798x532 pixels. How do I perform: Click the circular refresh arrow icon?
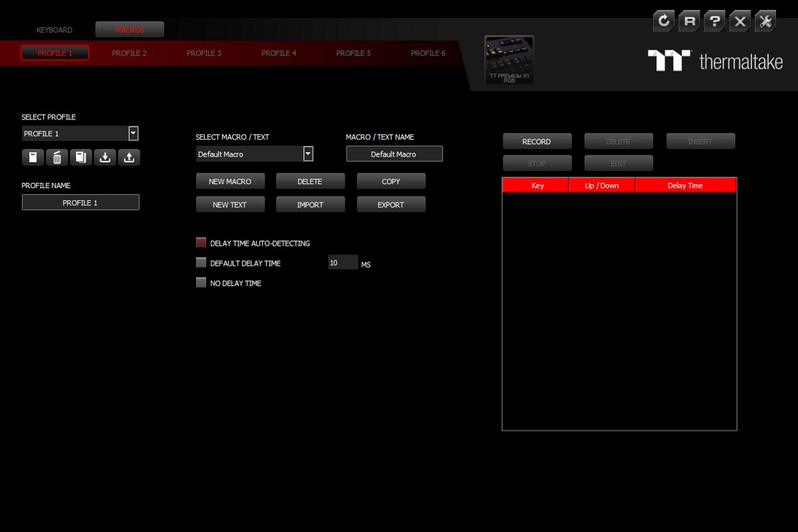click(x=664, y=21)
